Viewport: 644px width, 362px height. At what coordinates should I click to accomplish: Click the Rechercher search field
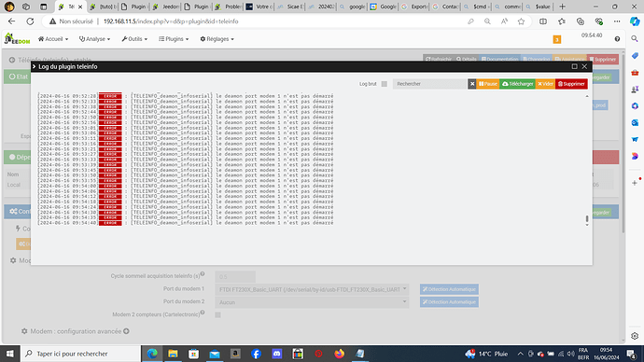coord(429,84)
